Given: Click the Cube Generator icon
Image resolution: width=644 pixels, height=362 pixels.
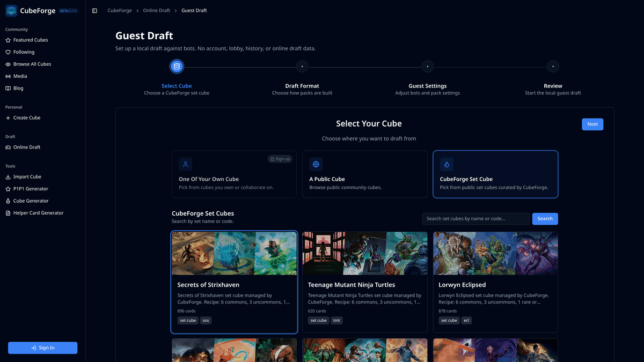Looking at the screenshot, I should [8, 201].
